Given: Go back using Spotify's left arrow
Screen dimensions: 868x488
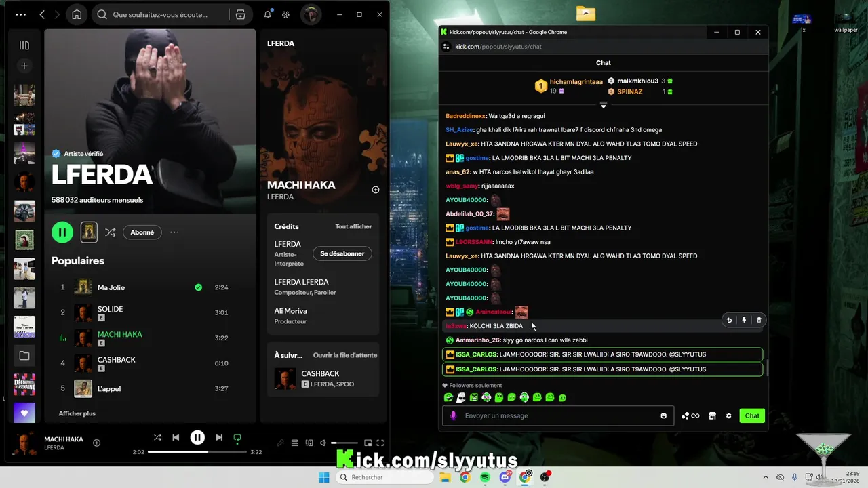Looking at the screenshot, I should click(42, 15).
